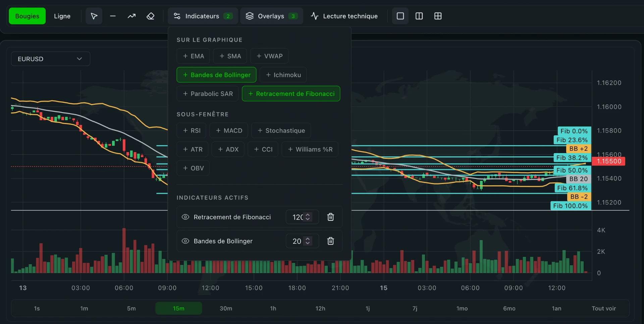
Task: Select the cursor pointer tool
Action: point(94,16)
